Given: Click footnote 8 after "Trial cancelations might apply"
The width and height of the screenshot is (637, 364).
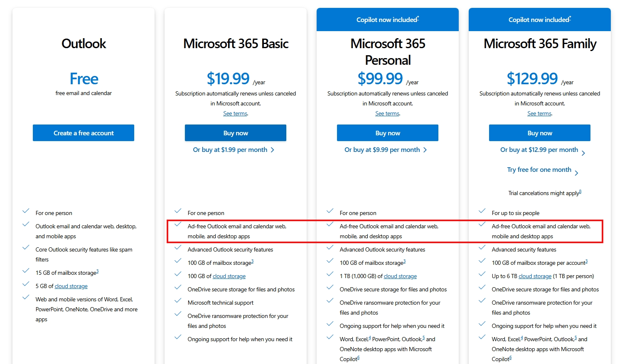Looking at the screenshot, I should click(580, 191).
